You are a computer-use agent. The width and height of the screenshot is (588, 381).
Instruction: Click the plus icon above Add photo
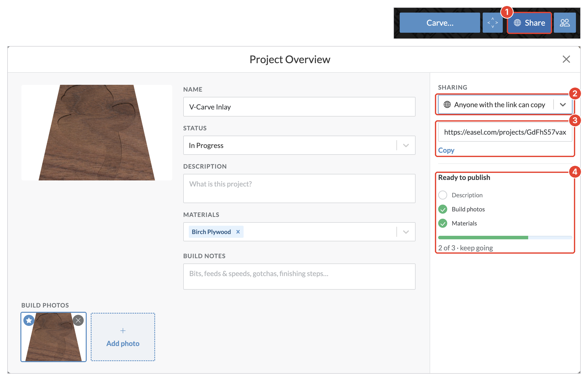tap(123, 330)
